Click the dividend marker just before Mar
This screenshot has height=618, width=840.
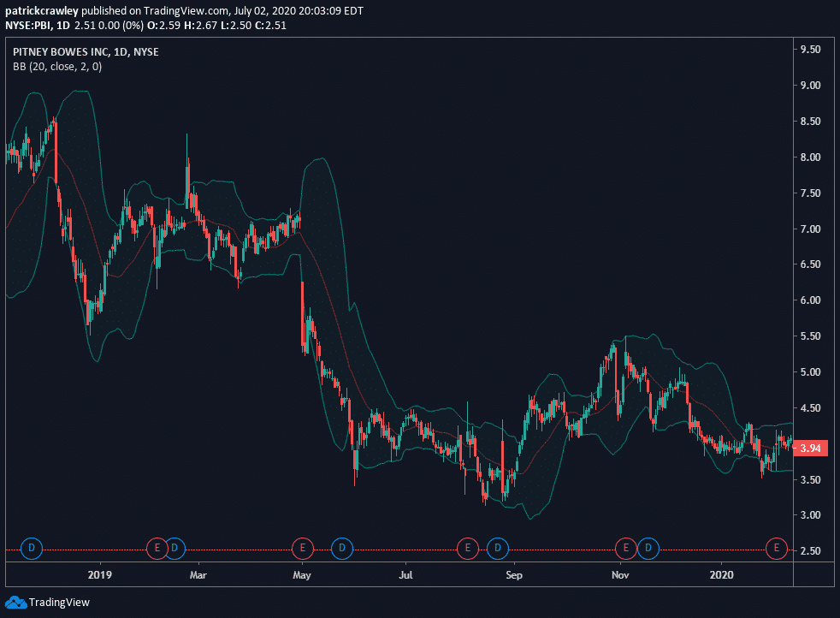pyautogui.click(x=175, y=549)
